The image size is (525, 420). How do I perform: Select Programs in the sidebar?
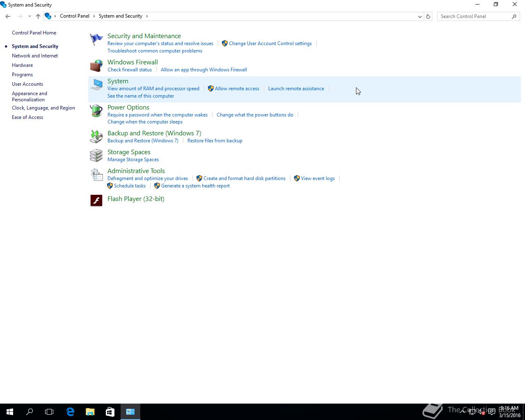tap(22, 75)
